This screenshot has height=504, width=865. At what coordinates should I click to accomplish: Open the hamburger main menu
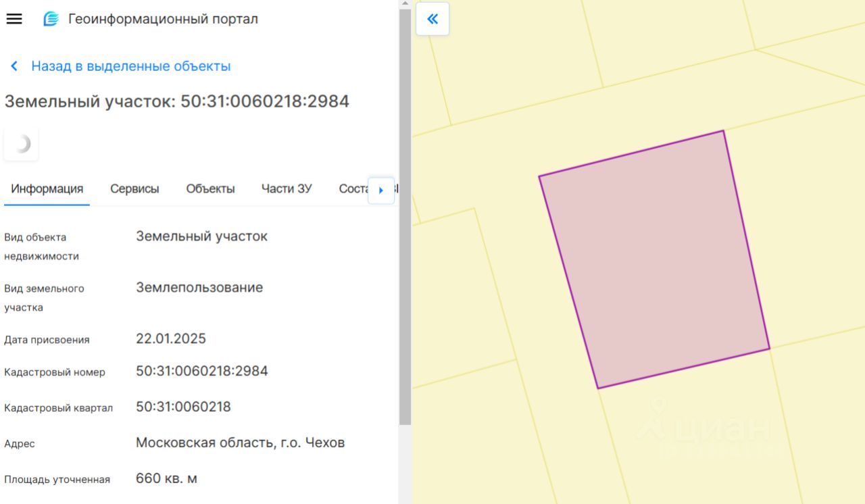(14, 19)
